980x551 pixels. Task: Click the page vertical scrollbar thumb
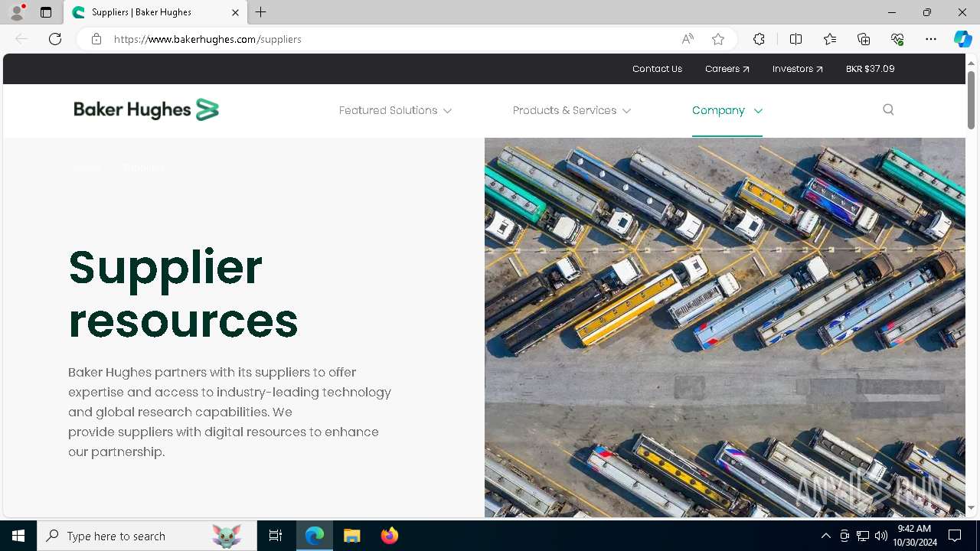(971, 99)
